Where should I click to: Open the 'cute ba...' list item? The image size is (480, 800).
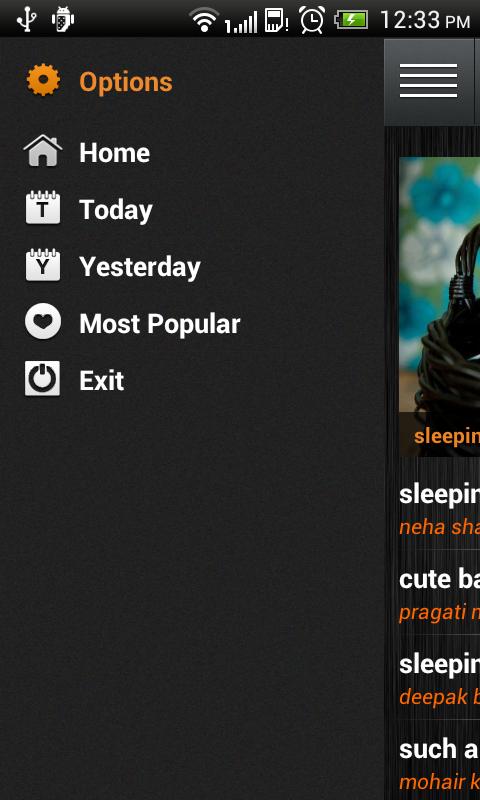point(439,592)
